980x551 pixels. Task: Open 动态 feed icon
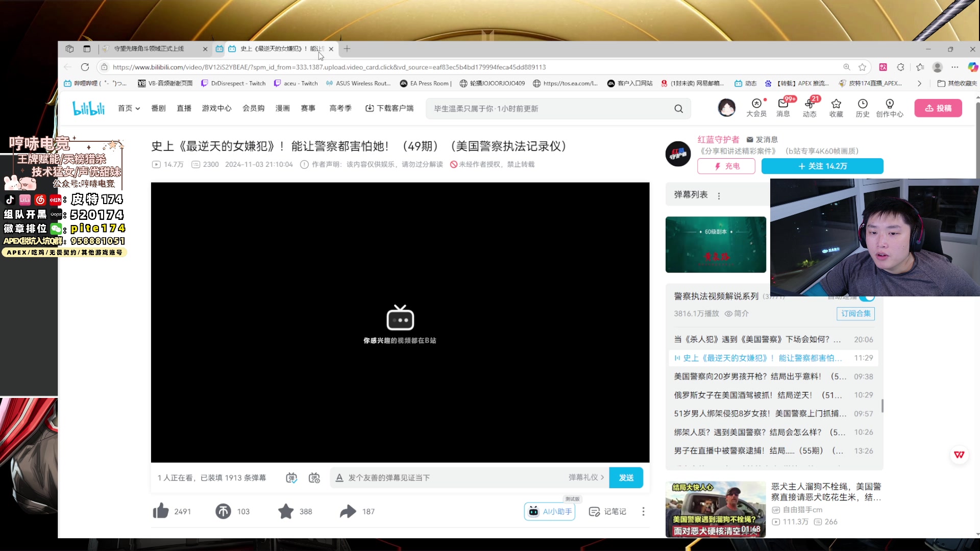click(x=810, y=108)
